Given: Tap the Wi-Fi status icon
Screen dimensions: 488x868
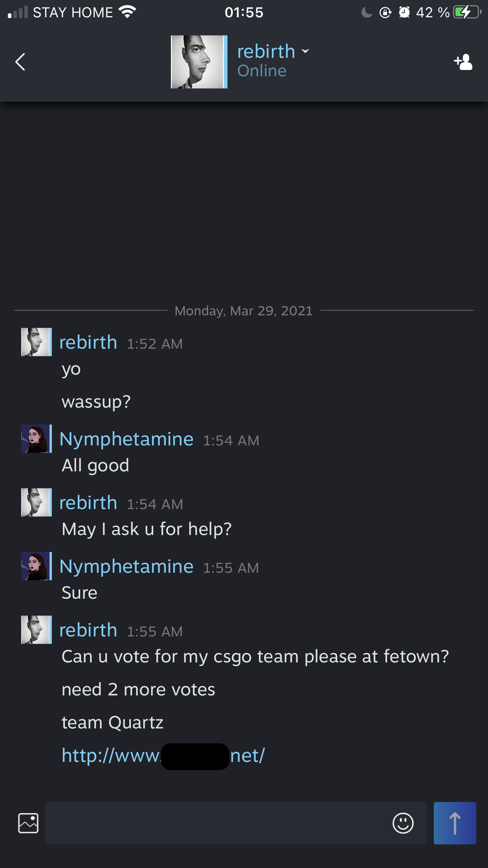Looking at the screenshot, I should 127,13.
